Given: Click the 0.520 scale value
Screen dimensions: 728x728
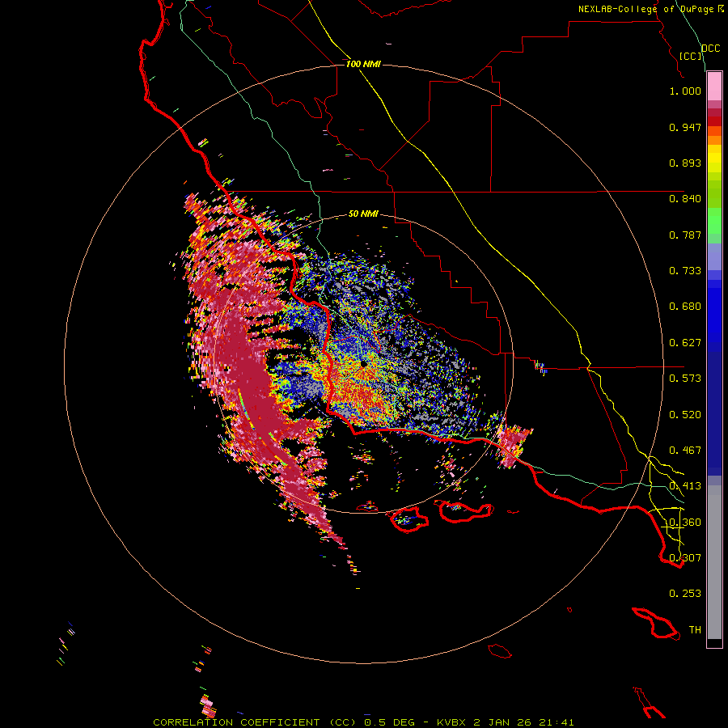Looking at the screenshot, I should pyautogui.click(x=685, y=415).
